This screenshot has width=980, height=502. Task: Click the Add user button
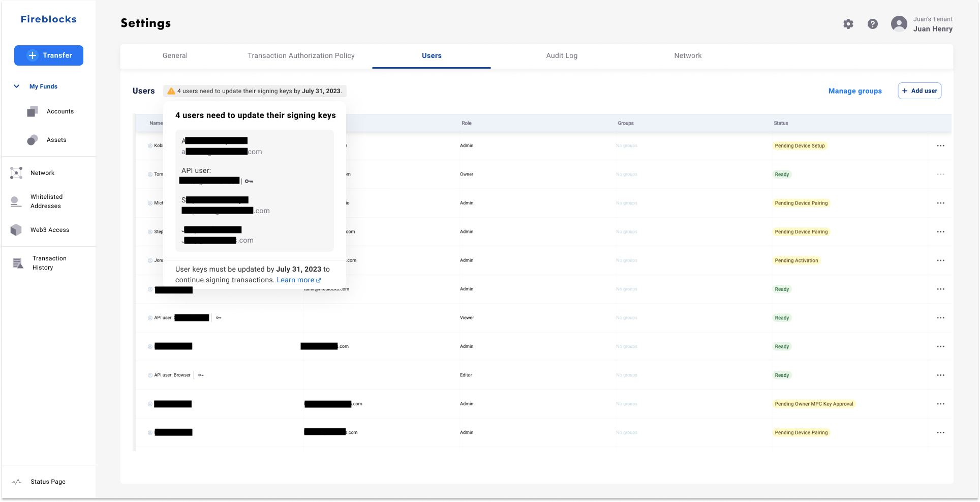[920, 91]
